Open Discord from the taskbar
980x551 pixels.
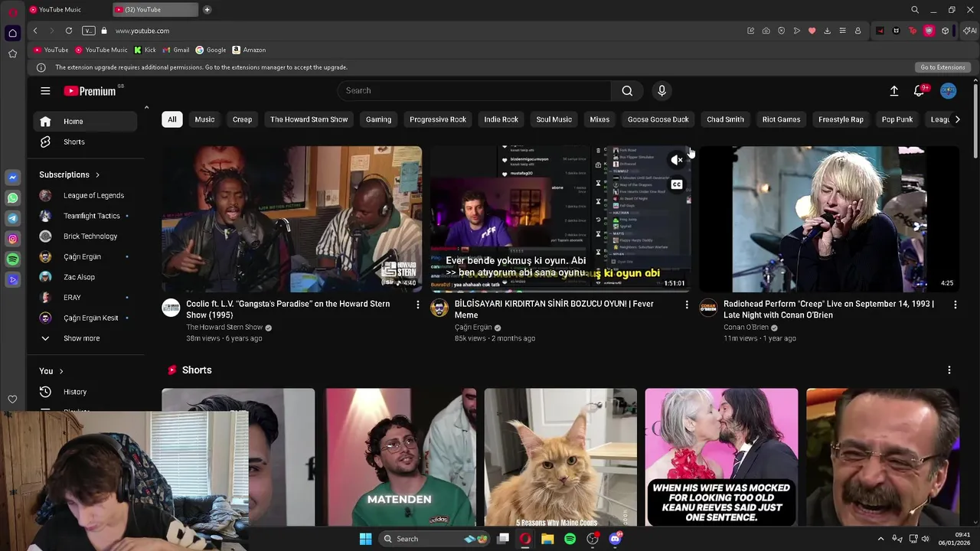pyautogui.click(x=615, y=539)
